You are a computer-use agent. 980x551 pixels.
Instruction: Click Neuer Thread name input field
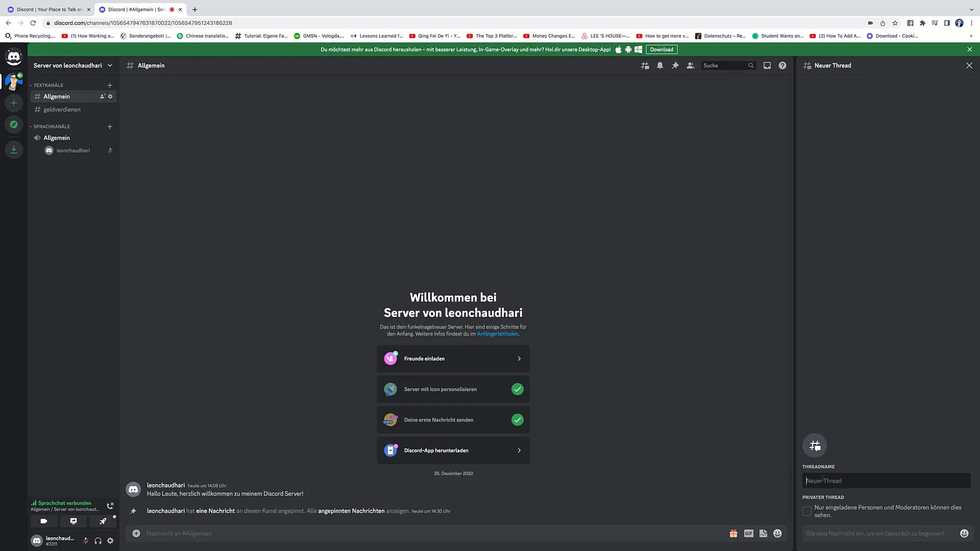(x=886, y=481)
